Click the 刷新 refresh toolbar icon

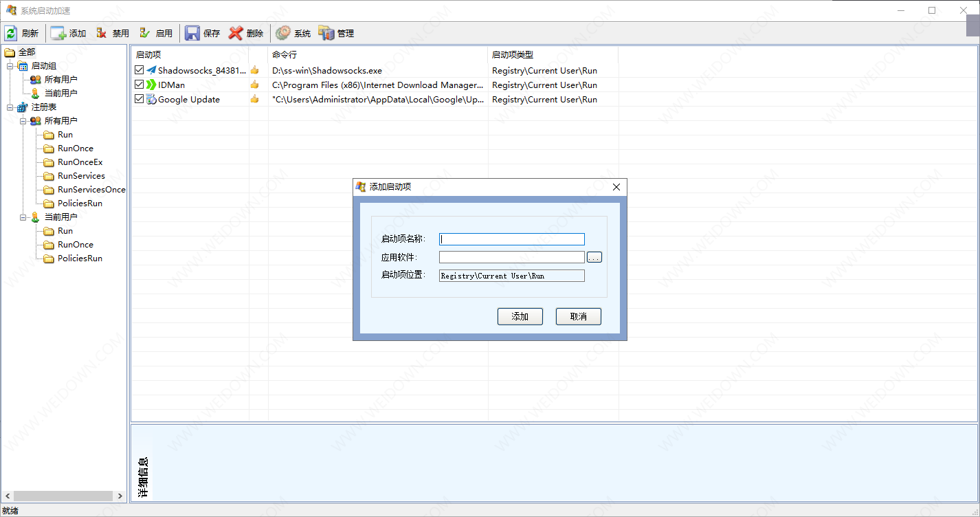point(11,33)
